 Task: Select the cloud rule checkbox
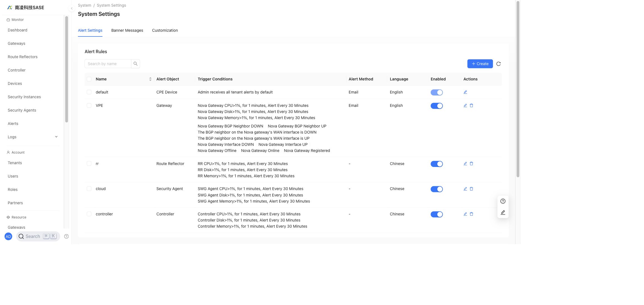(x=89, y=189)
